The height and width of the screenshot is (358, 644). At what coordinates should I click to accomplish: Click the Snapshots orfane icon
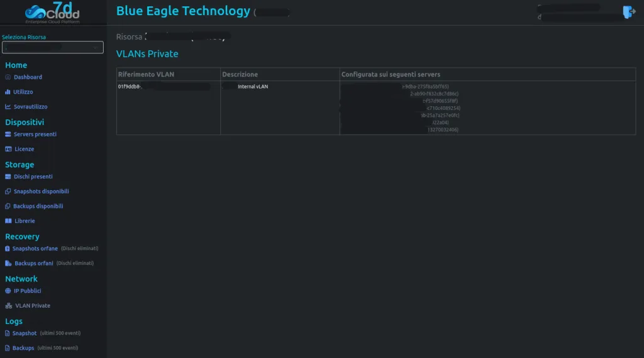pyautogui.click(x=7, y=249)
